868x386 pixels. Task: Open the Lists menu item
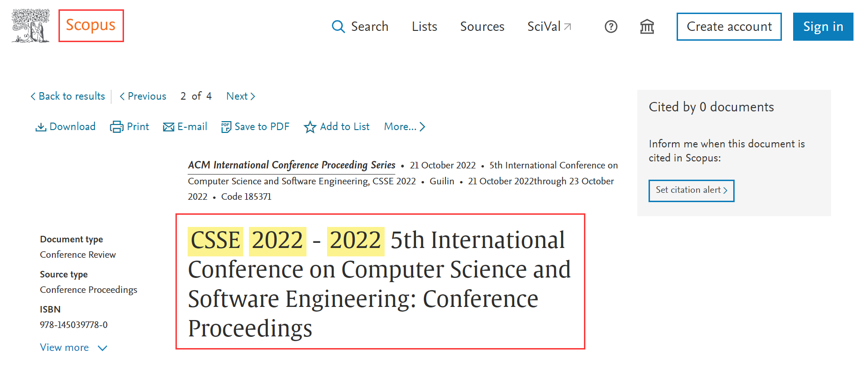424,27
